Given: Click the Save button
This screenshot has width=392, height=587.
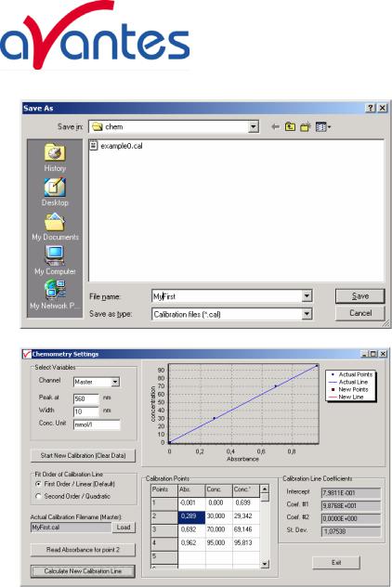Looking at the screenshot, I should pyautogui.click(x=359, y=296).
